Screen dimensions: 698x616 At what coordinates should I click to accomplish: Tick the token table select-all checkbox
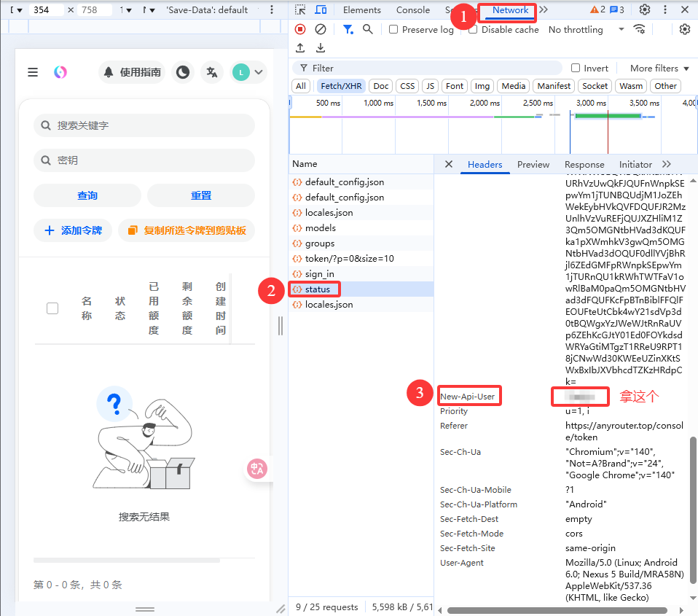click(52, 308)
